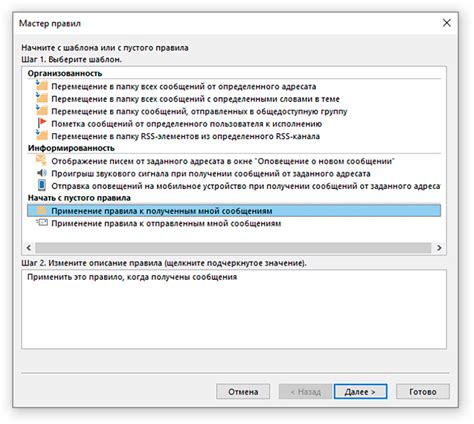
Task: Click folder icon for move messages from specific sender
Action: [x=42, y=86]
